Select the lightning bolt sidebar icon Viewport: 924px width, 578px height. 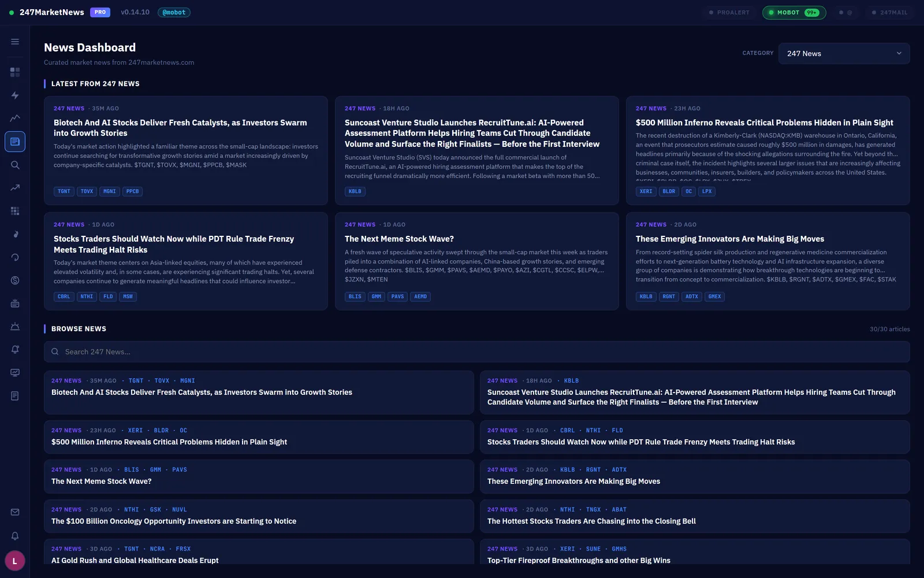coord(15,95)
